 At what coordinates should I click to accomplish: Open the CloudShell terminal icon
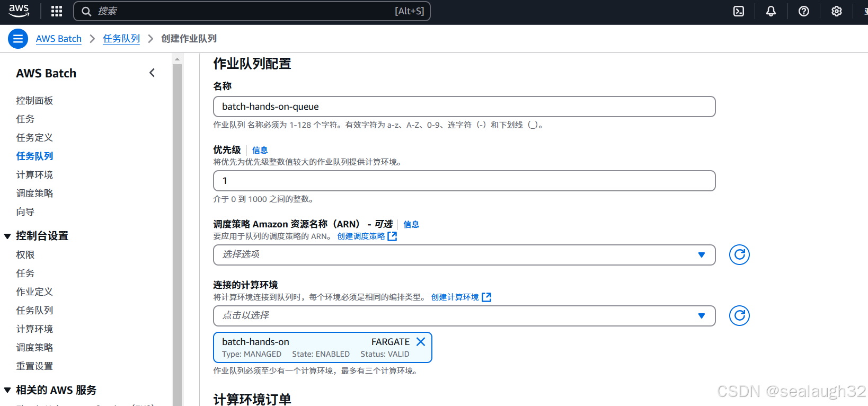(739, 11)
